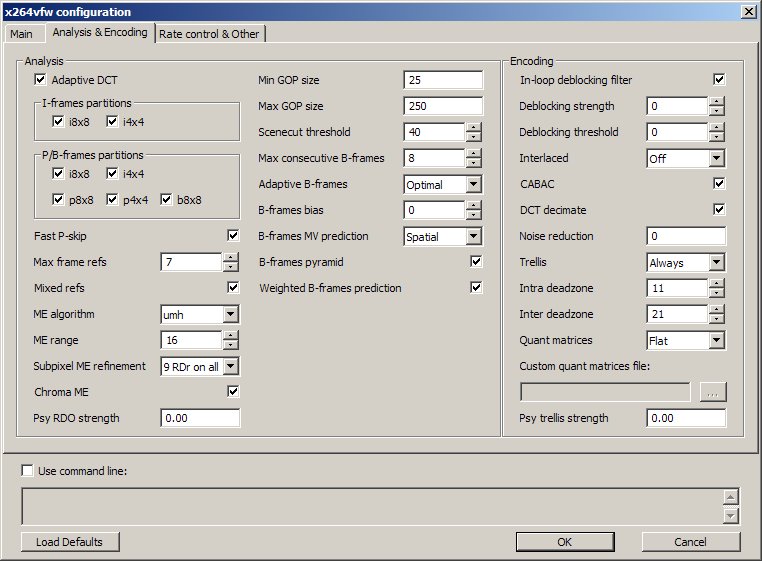Increase Max consecutive B-frames value
Image resolution: width=762 pixels, height=561 pixels.
[x=474, y=154]
